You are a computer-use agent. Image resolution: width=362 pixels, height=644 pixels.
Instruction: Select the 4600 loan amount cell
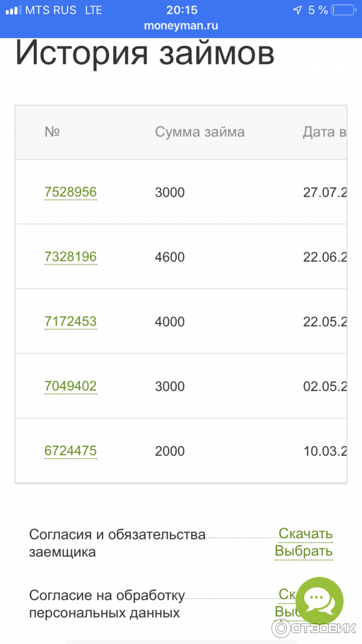[170, 257]
